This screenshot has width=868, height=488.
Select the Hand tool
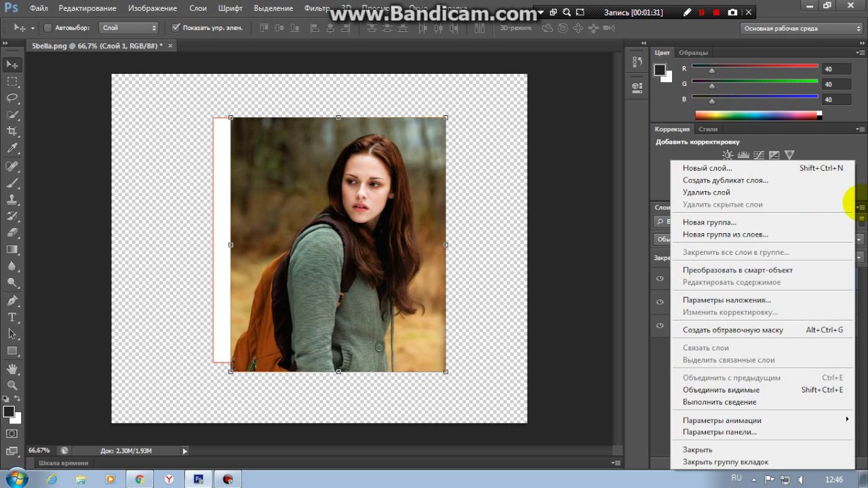(x=12, y=369)
